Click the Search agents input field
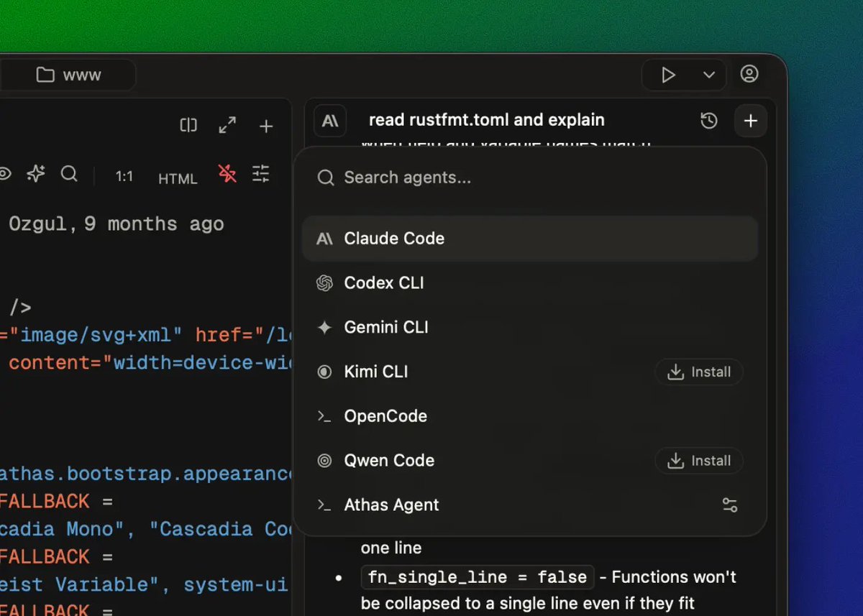863x616 pixels. click(x=531, y=178)
